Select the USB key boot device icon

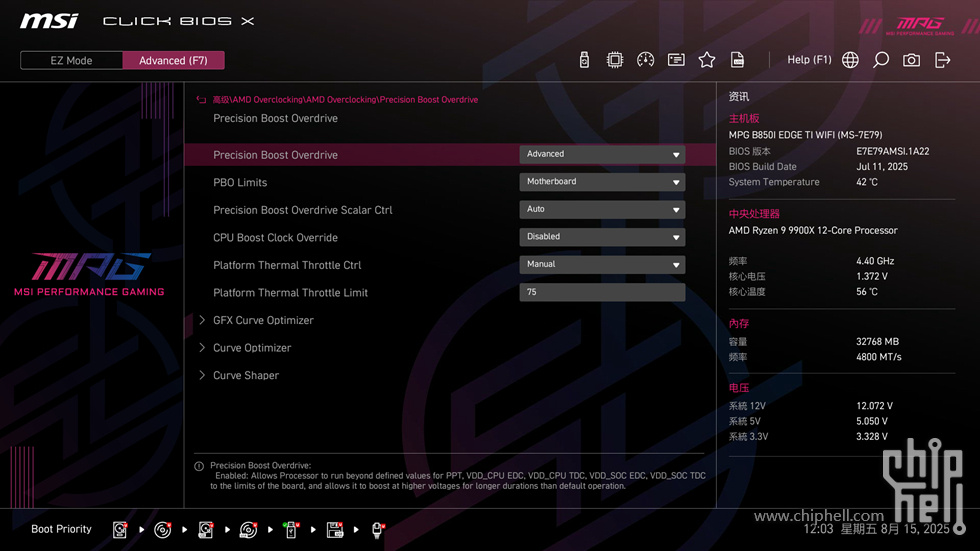pos(291,530)
